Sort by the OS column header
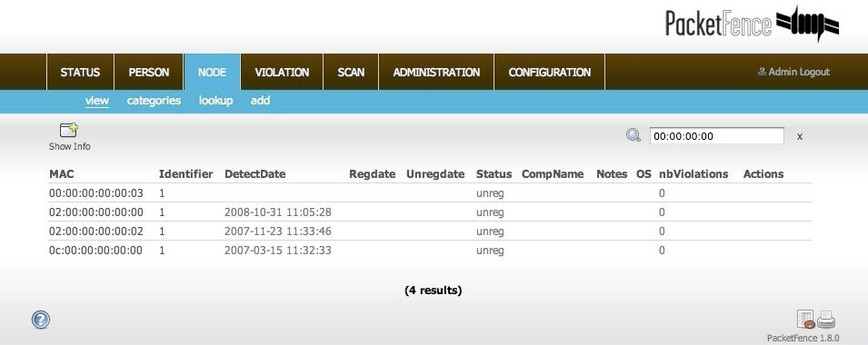Screen dimensions: 868x345 pyautogui.click(x=644, y=174)
